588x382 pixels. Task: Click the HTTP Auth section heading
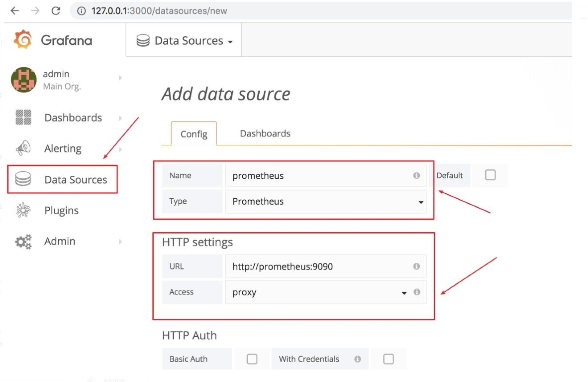click(190, 335)
